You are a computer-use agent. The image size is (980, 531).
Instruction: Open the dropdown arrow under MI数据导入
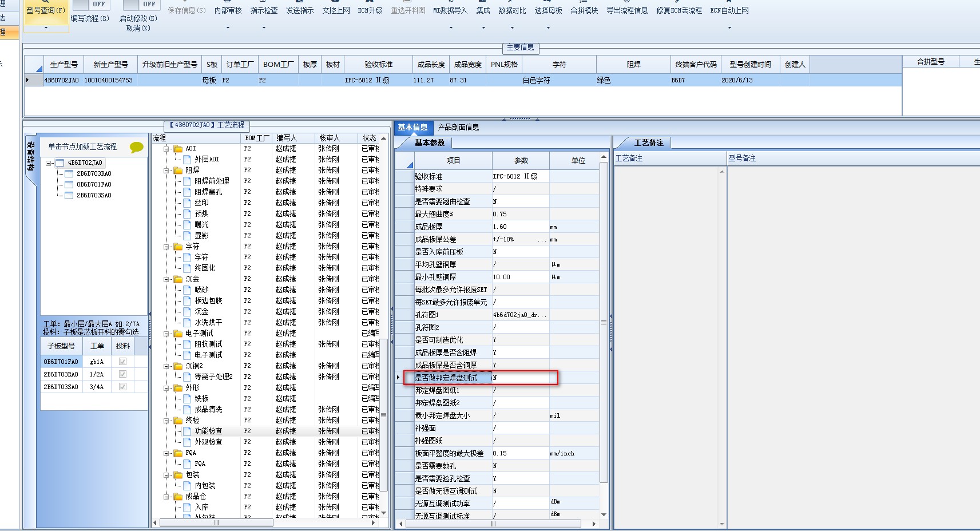coord(450,27)
